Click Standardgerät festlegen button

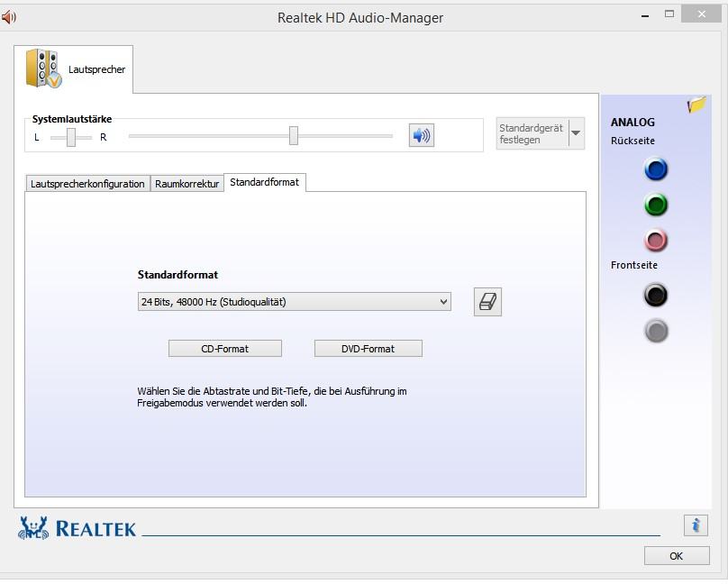pyautogui.click(x=532, y=133)
